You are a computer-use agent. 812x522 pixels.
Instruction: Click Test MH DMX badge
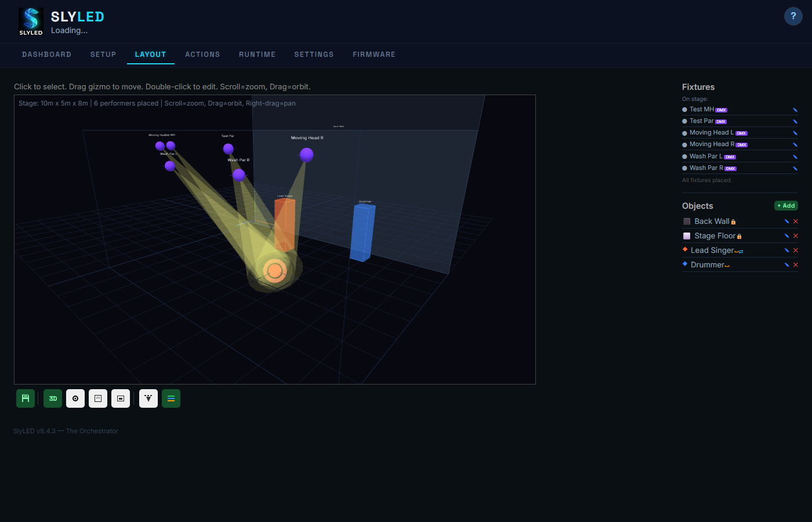click(722, 110)
